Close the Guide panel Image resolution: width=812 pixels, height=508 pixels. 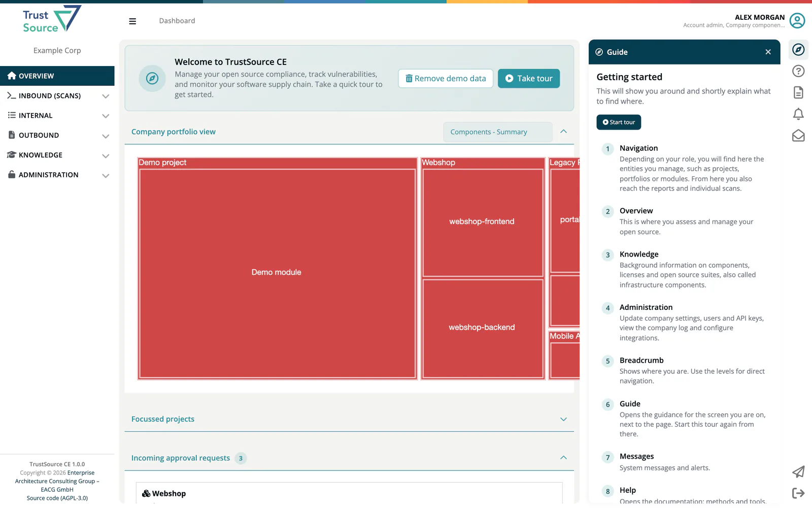[x=768, y=52]
